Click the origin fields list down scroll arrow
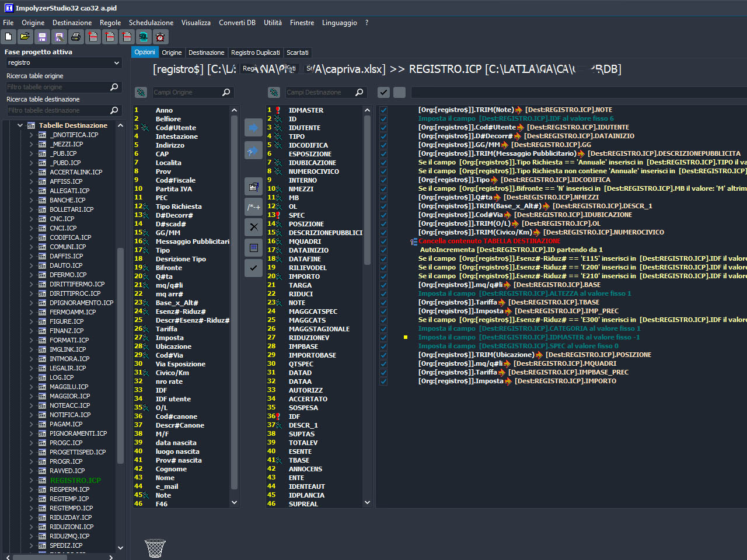Viewport: 747px width, 560px height. tap(235, 502)
